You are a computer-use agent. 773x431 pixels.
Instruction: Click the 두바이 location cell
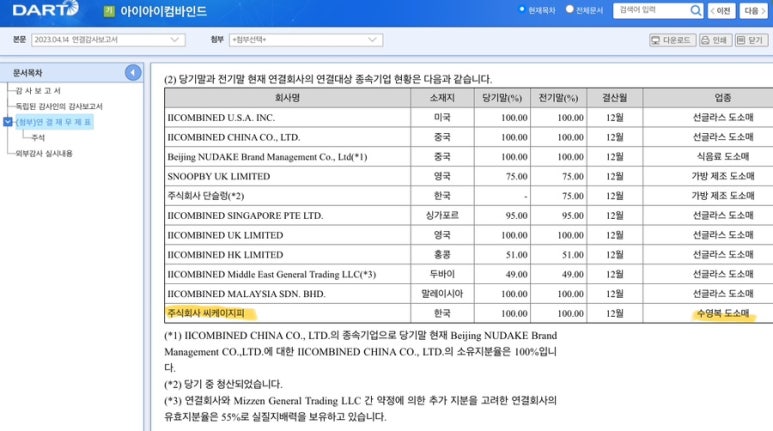click(442, 274)
